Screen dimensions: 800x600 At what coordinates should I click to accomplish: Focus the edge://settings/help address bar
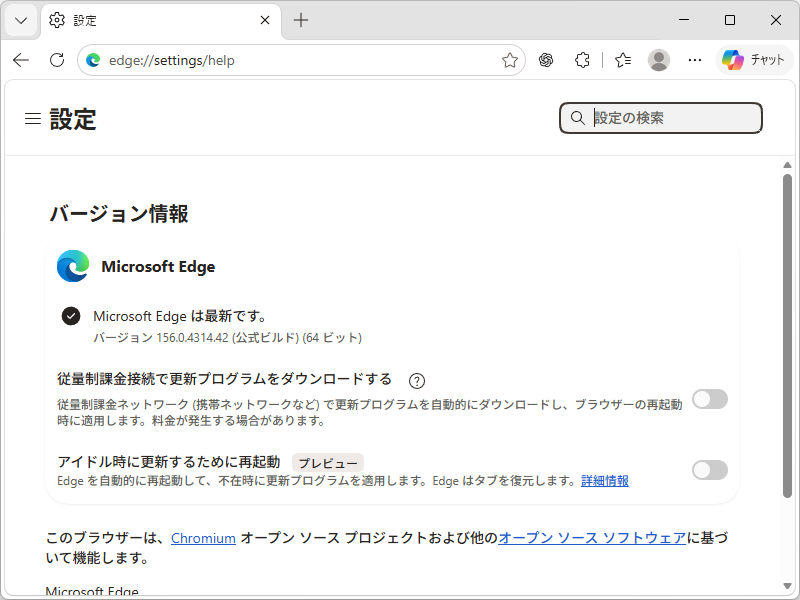click(301, 60)
